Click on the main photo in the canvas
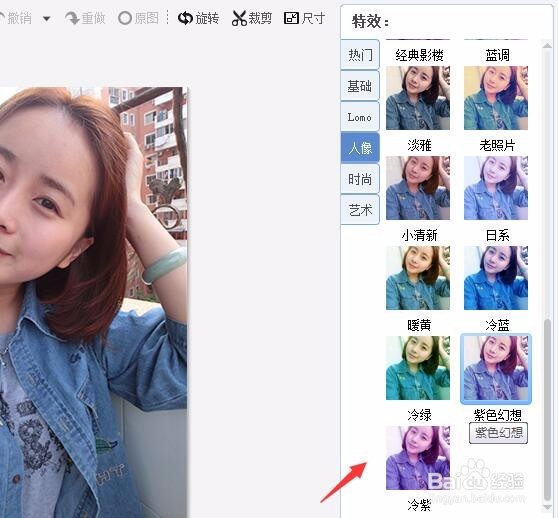Viewport: 558px width, 518px height. point(93,302)
